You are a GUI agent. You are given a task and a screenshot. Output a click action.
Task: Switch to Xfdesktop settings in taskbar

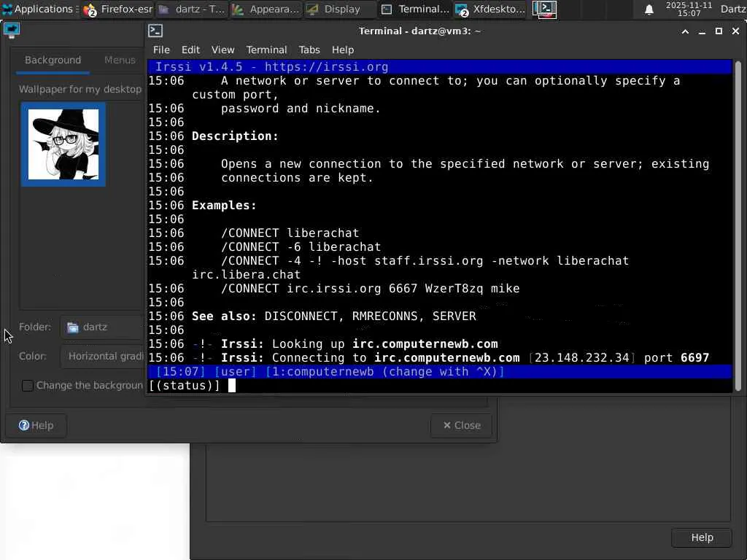[x=490, y=9]
